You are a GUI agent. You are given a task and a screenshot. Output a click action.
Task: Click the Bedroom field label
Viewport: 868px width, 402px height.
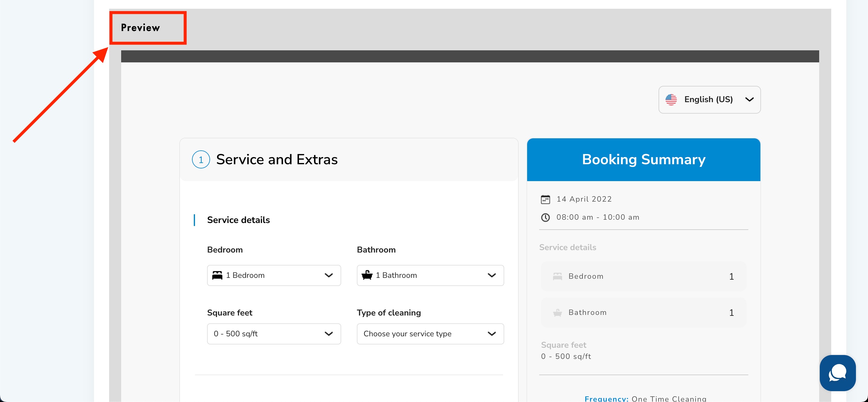(225, 250)
